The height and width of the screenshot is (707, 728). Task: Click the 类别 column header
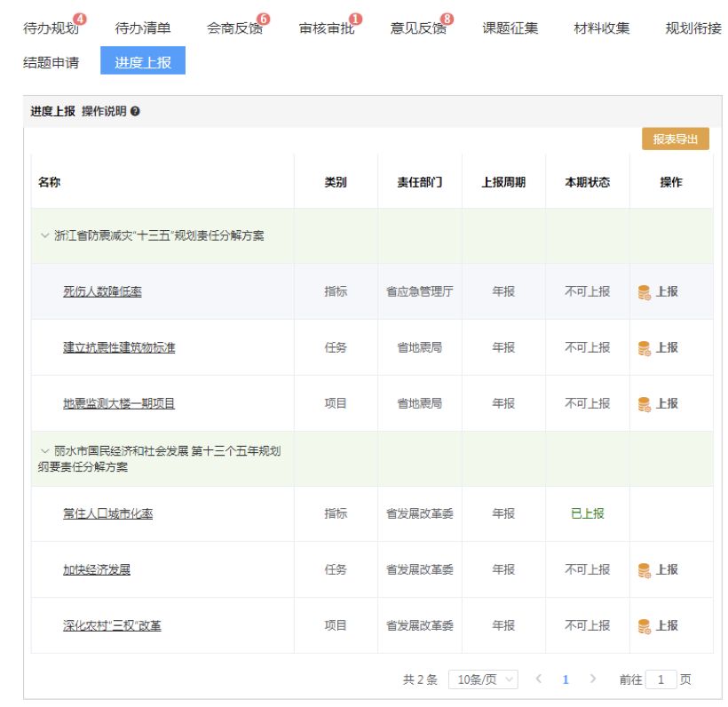coord(336,182)
